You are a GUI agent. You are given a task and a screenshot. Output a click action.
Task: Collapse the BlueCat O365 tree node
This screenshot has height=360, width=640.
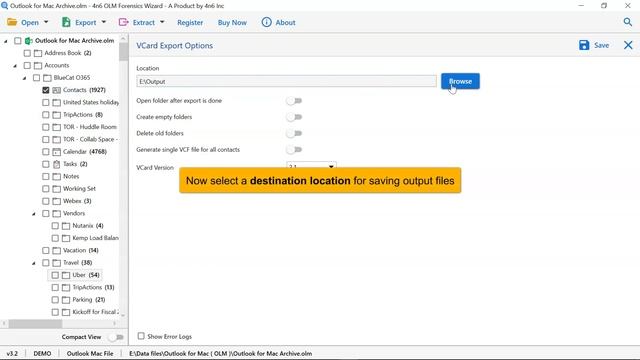coord(24,78)
